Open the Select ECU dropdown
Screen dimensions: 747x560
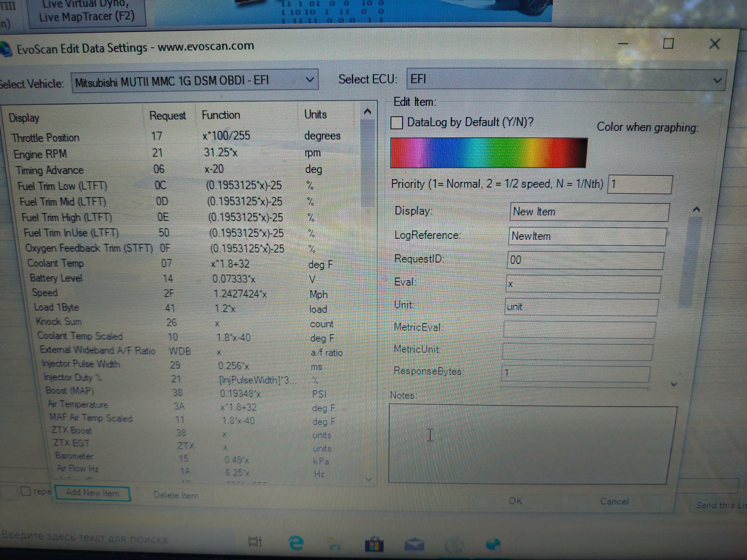pyautogui.click(x=566, y=79)
